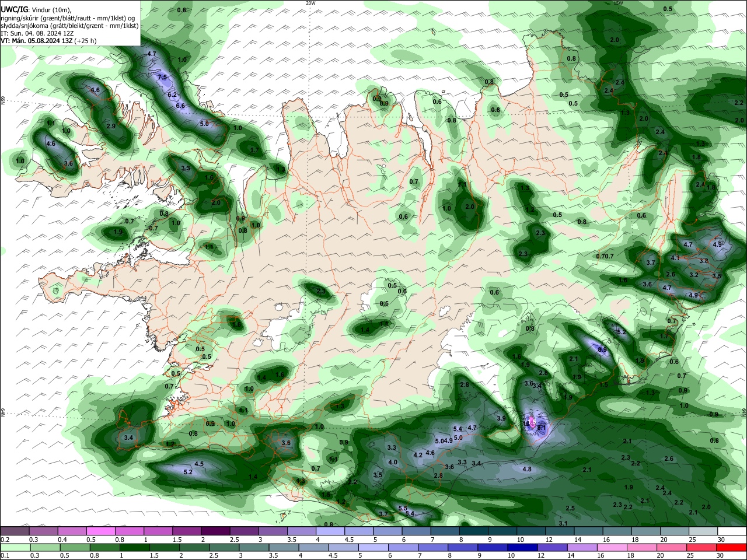
Task: Click the '15W' longitude label at the top
Action: 619,2
